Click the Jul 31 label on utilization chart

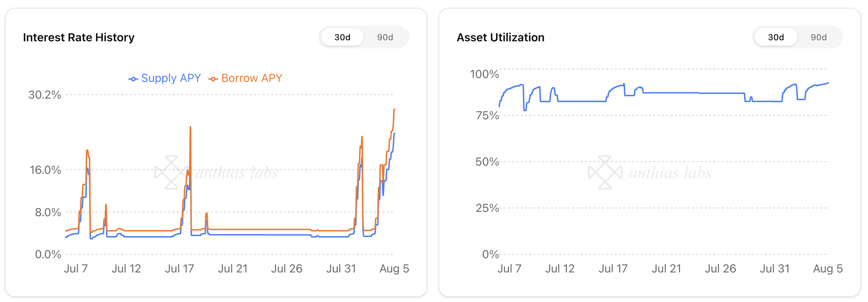(x=775, y=269)
